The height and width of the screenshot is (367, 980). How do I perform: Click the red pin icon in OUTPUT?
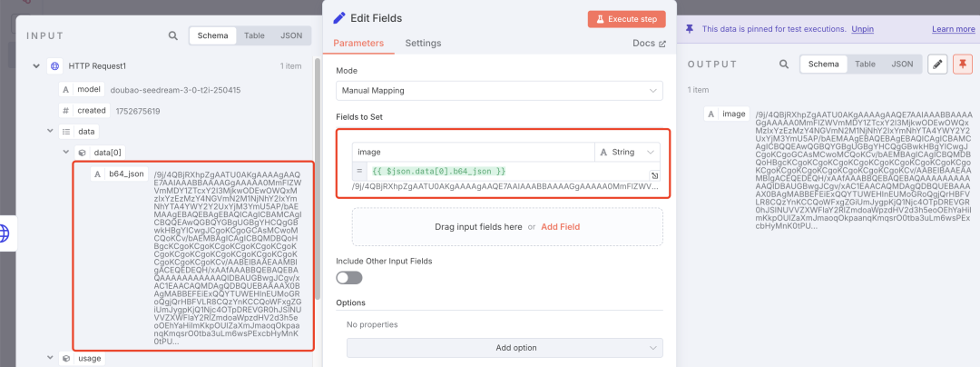pyautogui.click(x=962, y=64)
